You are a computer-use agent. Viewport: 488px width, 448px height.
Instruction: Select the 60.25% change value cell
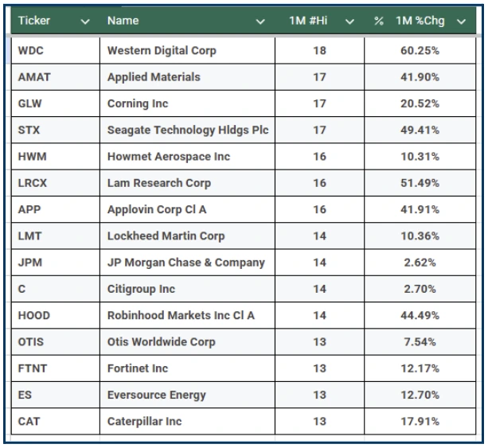[421, 51]
